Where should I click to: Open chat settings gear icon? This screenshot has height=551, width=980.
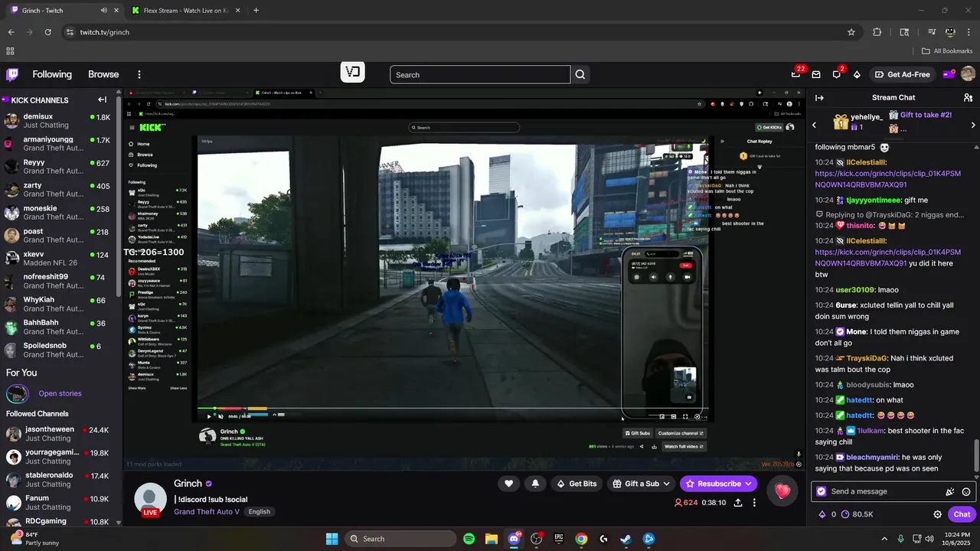click(937, 514)
